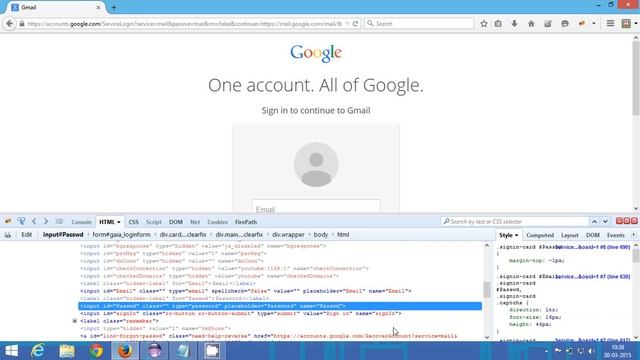The image size is (640, 360).
Task: Launch Google Chrome from taskbar
Action: (x=96, y=351)
